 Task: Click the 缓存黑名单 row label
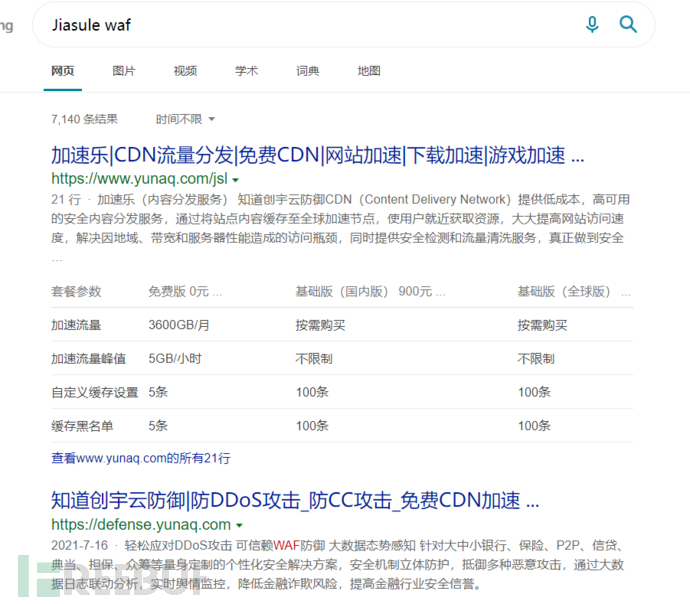[82, 426]
